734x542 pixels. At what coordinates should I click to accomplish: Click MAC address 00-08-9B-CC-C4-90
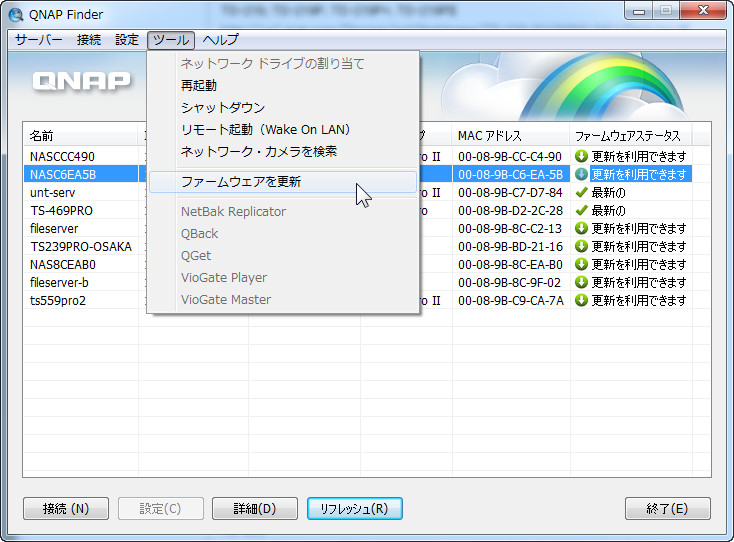coord(510,156)
